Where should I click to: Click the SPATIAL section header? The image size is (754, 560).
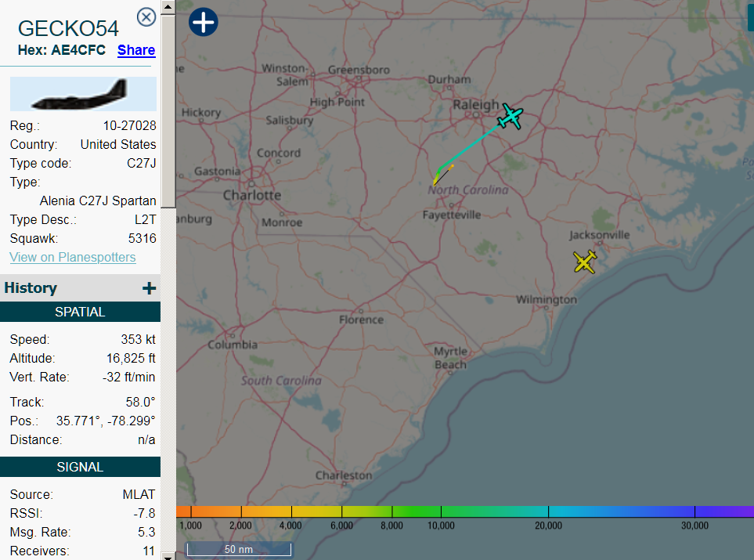tap(81, 312)
